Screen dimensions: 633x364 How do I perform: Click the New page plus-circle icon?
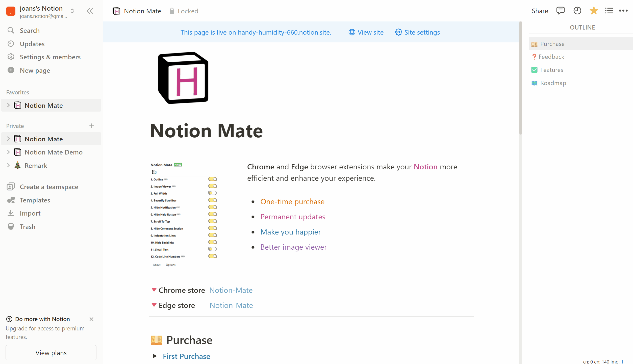[x=11, y=70]
